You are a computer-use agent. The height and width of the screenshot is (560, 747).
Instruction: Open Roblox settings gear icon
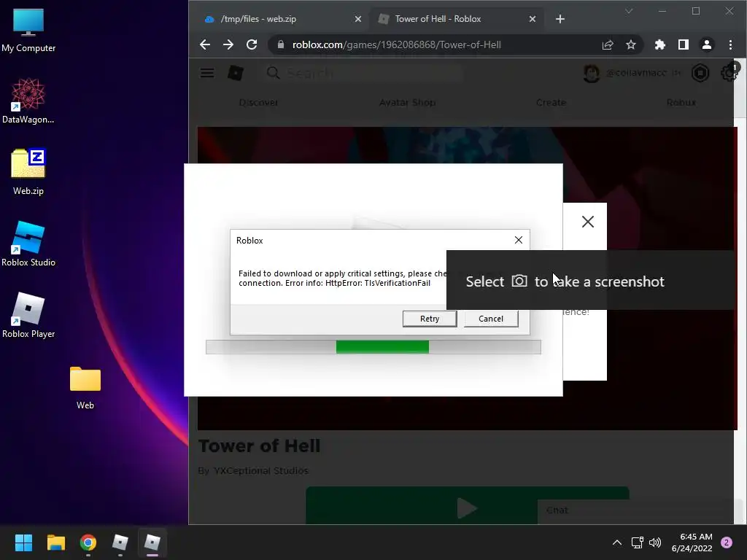click(729, 73)
